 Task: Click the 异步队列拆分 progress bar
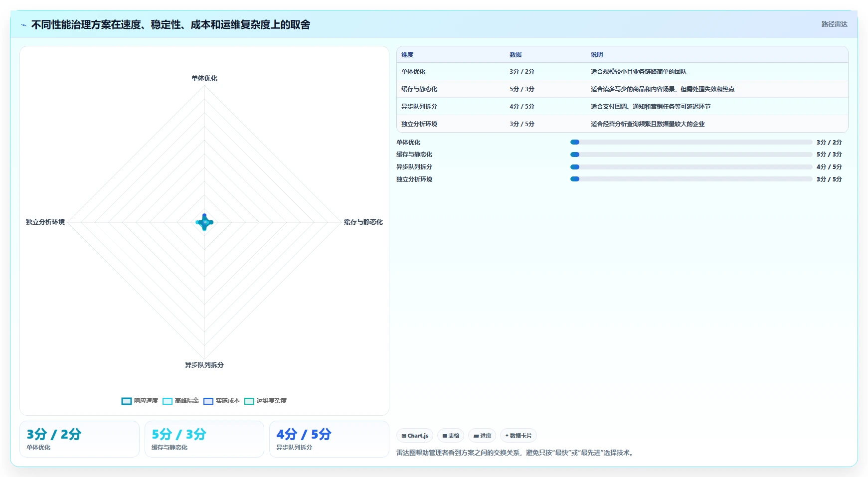[692, 167]
